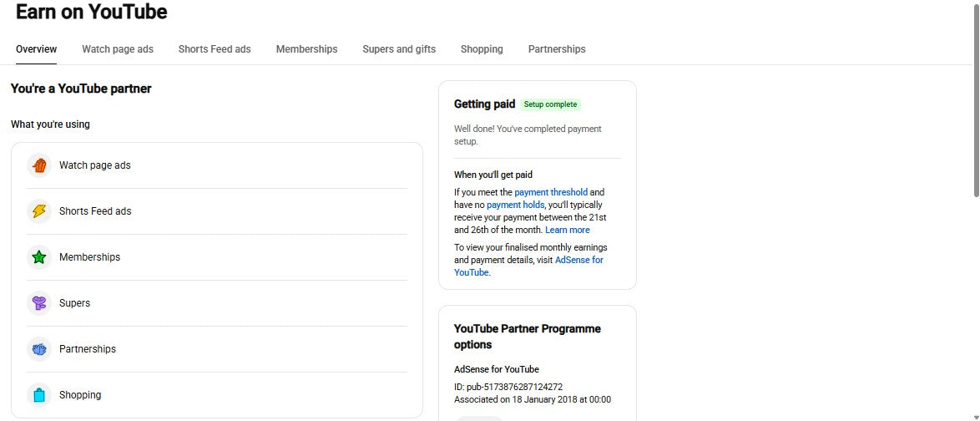The height and width of the screenshot is (421, 980).
Task: Click the Shopping bag icon
Action: pos(38,395)
